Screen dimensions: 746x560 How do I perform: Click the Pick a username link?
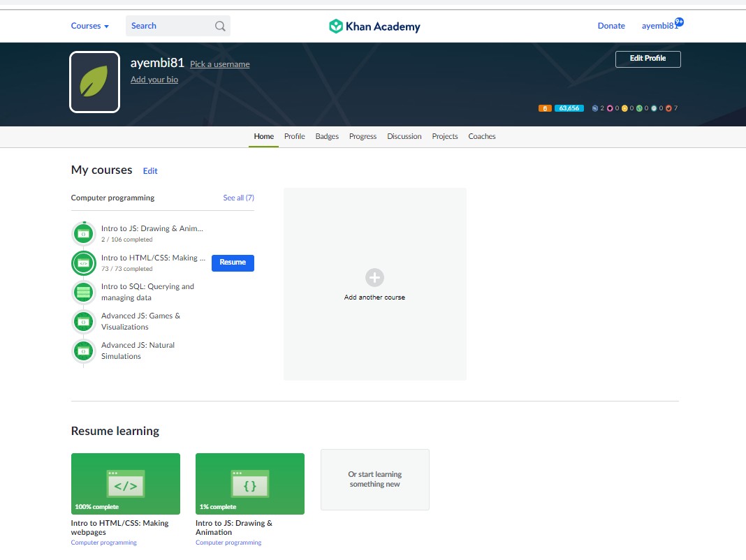click(220, 64)
